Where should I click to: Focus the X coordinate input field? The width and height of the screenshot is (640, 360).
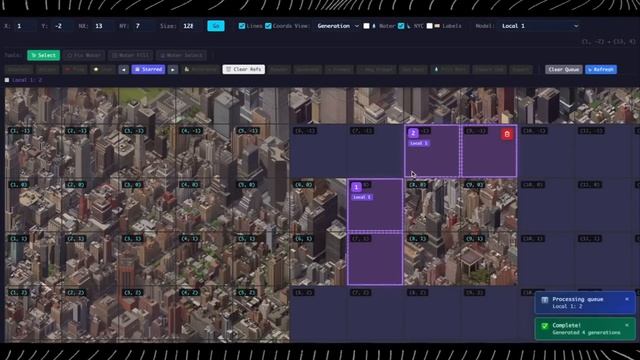point(24,26)
